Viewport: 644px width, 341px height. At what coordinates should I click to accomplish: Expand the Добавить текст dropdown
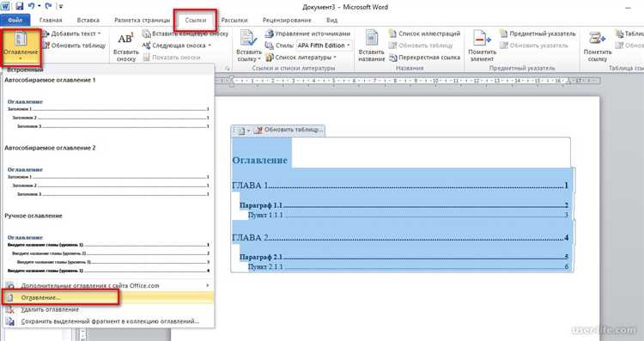tap(99, 33)
